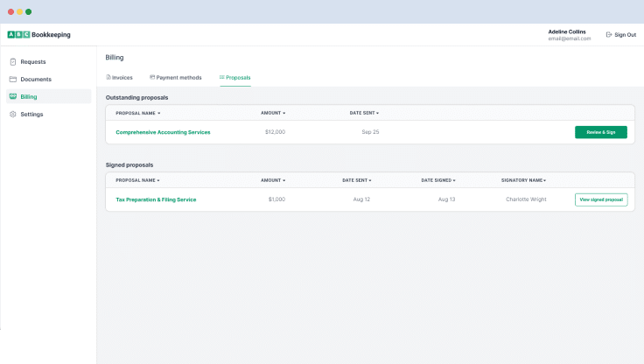Click the Billing icon in sidebar
This screenshot has width=644, height=364.
pyautogui.click(x=12, y=97)
